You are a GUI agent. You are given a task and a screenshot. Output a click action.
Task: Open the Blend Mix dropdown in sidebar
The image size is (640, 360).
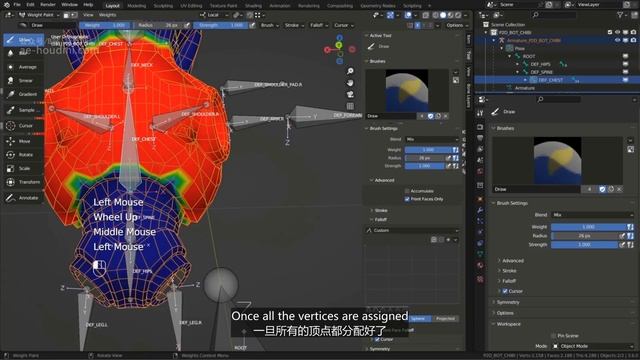pyautogui.click(x=432, y=139)
